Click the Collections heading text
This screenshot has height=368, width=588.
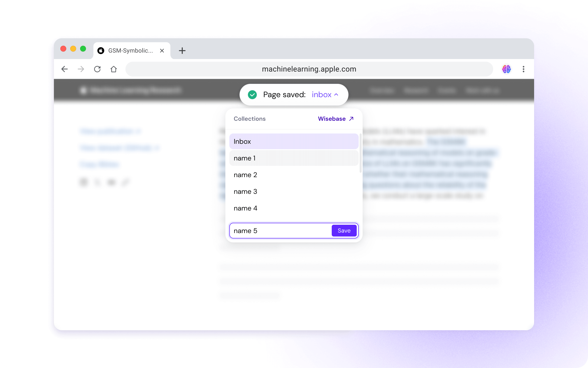pyautogui.click(x=249, y=119)
